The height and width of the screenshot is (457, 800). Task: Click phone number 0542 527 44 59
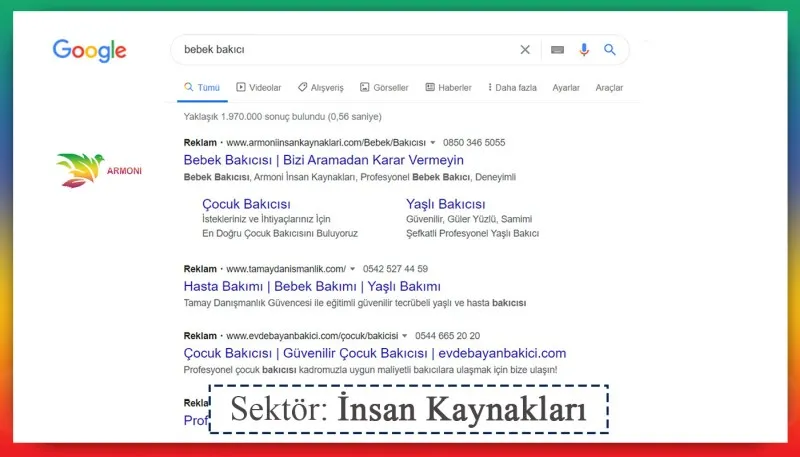pos(395,269)
